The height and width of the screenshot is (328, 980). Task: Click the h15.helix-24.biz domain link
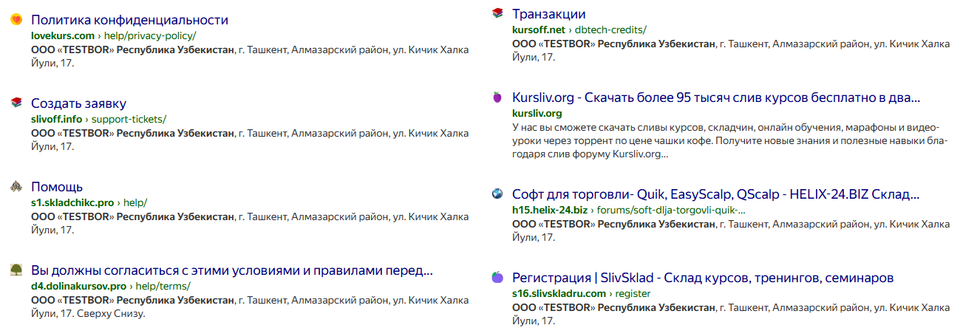click(550, 211)
